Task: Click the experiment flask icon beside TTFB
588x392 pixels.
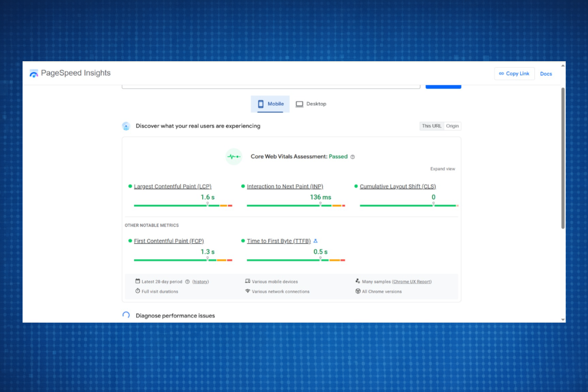Action: (315, 241)
